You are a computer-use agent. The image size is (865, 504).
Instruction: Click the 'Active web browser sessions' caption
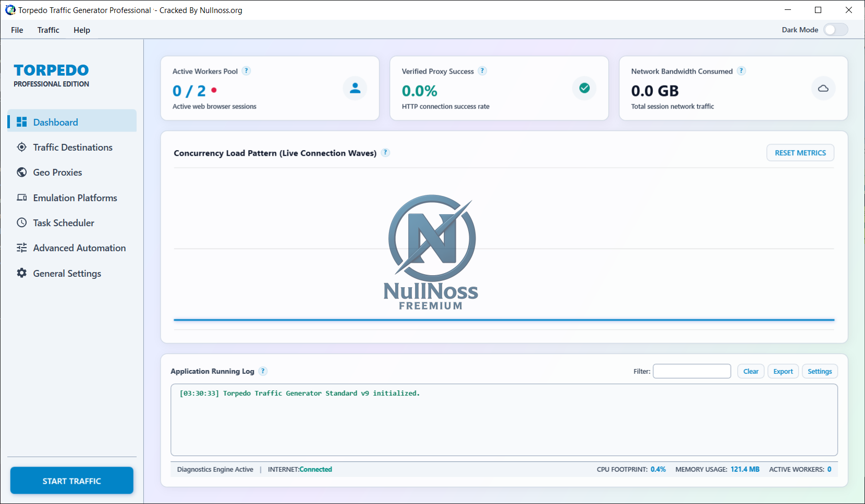[214, 106]
